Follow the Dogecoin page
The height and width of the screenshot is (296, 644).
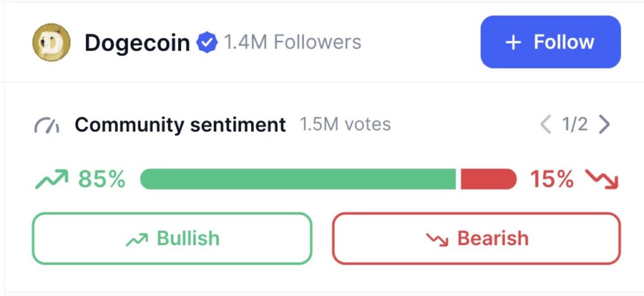(x=550, y=42)
